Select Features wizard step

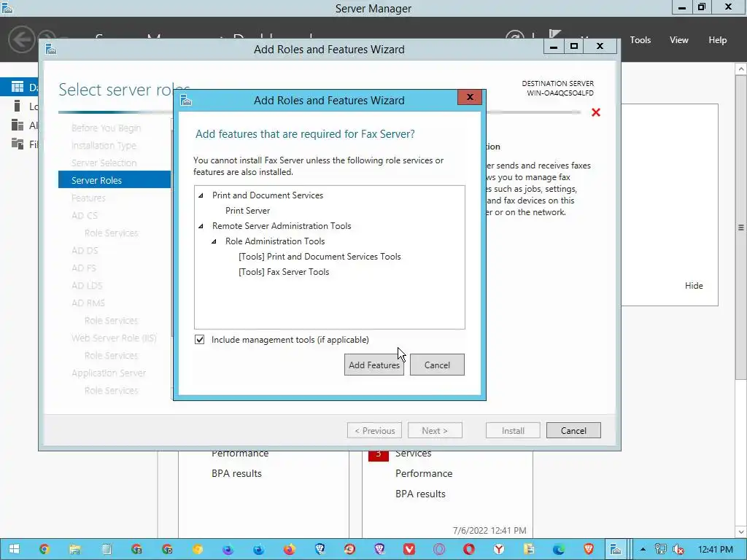(88, 198)
